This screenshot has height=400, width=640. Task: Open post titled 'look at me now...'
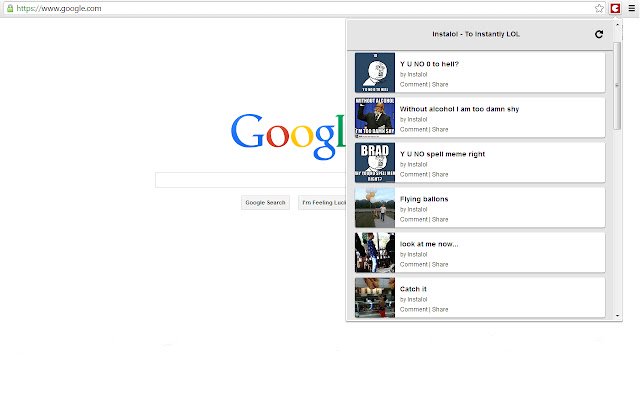click(x=429, y=244)
